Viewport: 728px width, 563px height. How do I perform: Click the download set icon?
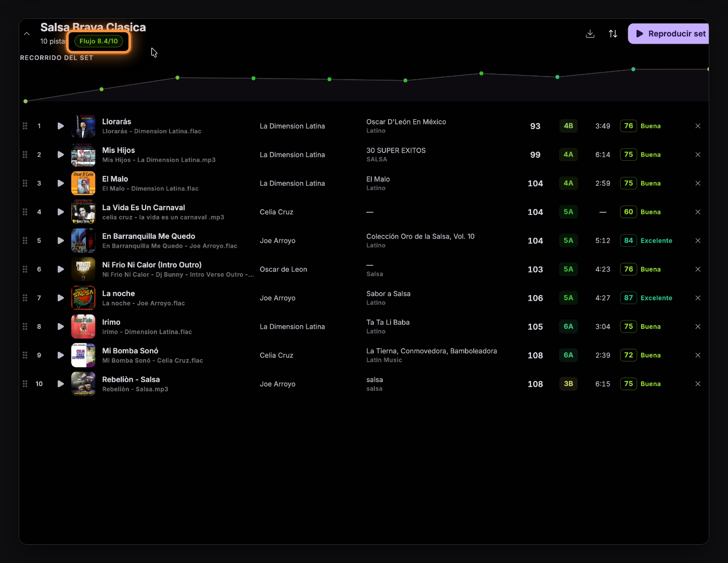coord(590,34)
